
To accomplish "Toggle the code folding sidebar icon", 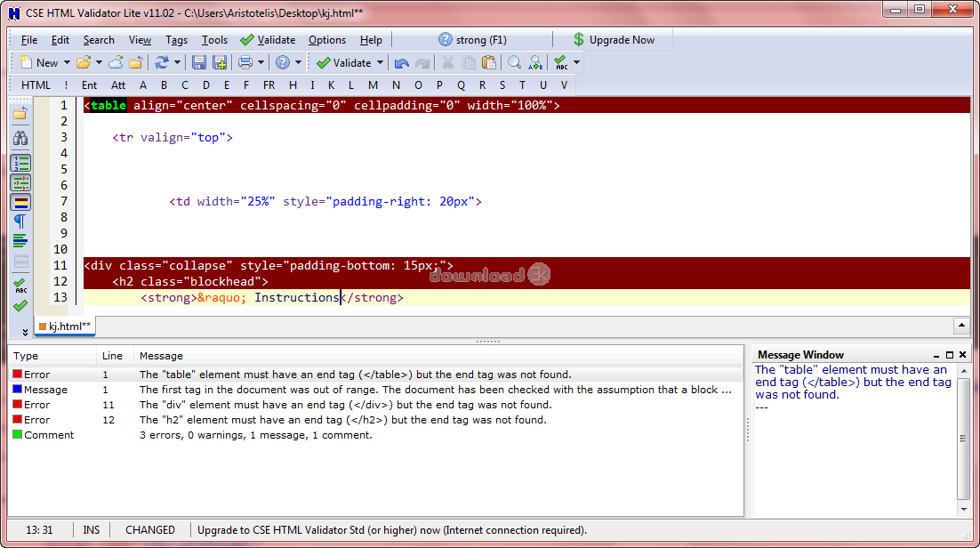I will tap(20, 182).
